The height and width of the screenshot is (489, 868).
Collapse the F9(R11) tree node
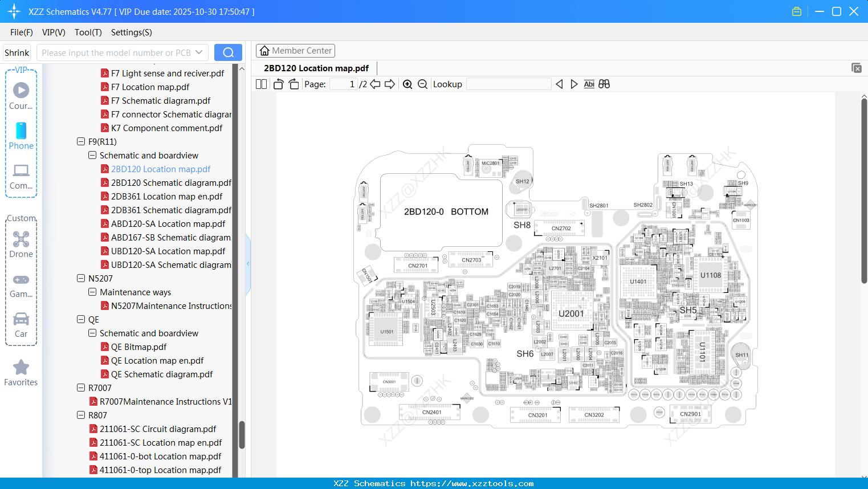[81, 141]
